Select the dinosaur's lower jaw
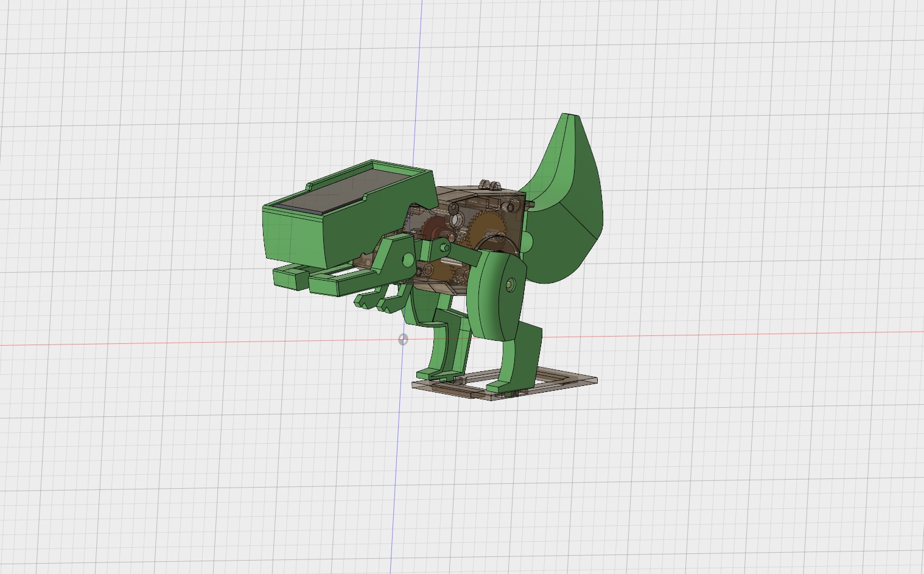Image resolution: width=924 pixels, height=574 pixels. [x=341, y=281]
